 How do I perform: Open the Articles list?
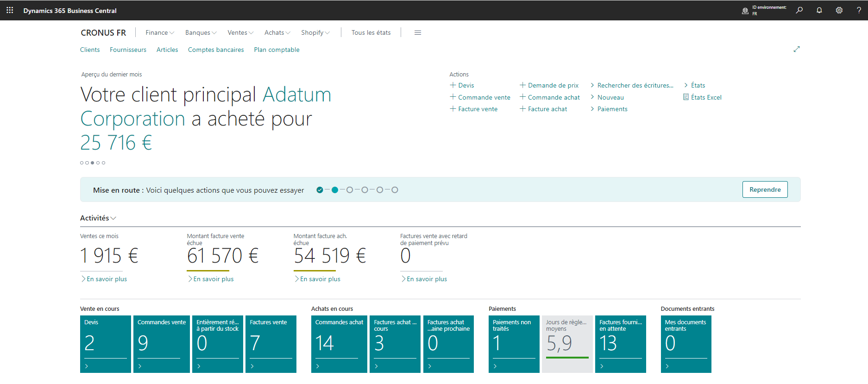click(167, 50)
